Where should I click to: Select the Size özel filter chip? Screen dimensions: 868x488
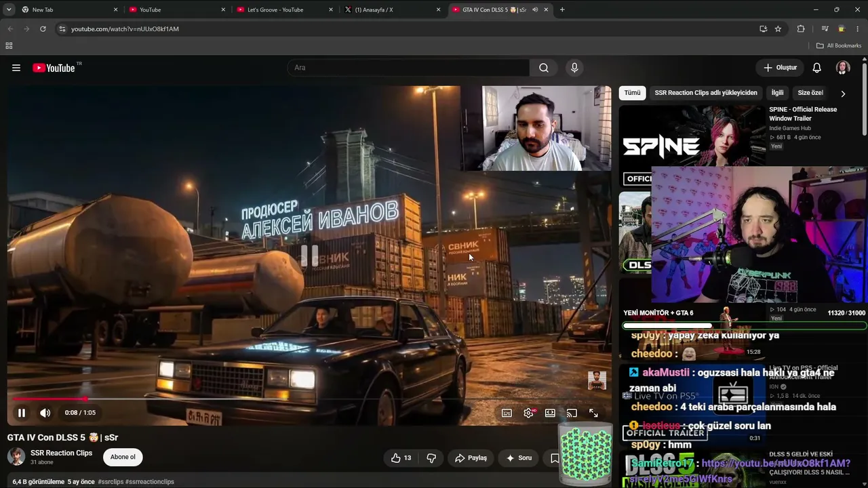(x=810, y=93)
